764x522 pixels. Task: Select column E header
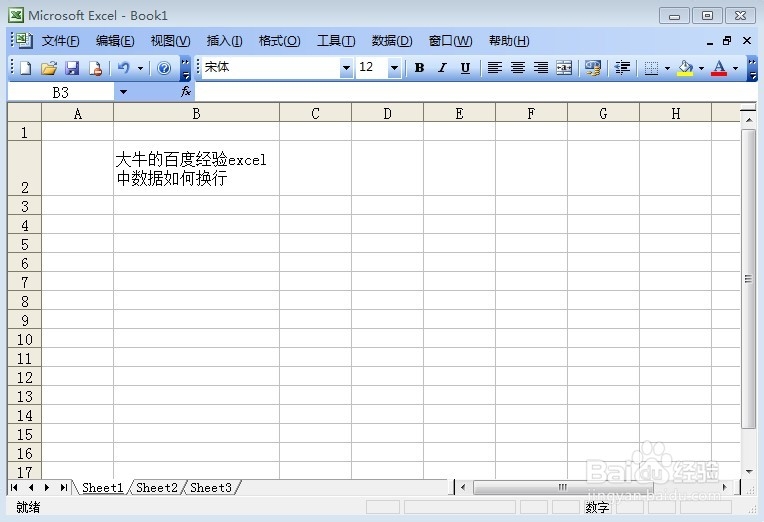pos(459,114)
